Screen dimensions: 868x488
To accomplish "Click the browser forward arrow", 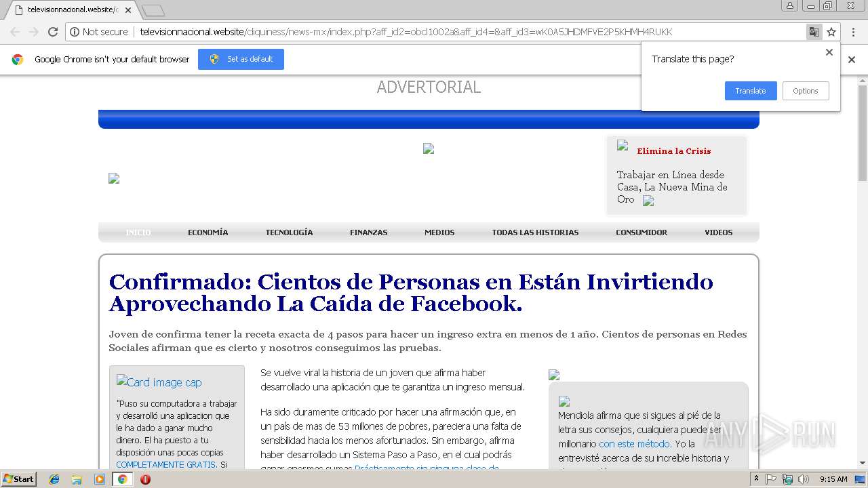I will coord(34,32).
